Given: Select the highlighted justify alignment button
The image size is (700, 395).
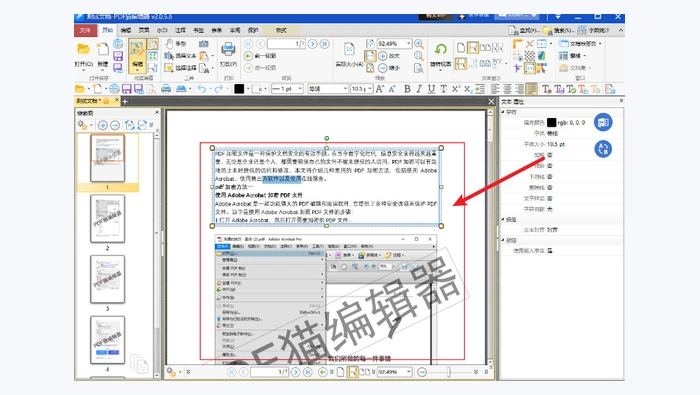Looking at the screenshot, I should (531, 89).
